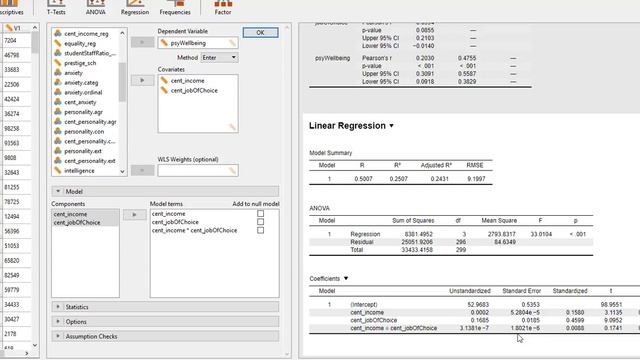
Task: Click arrow button assigning Covariates
Action: (x=142, y=80)
